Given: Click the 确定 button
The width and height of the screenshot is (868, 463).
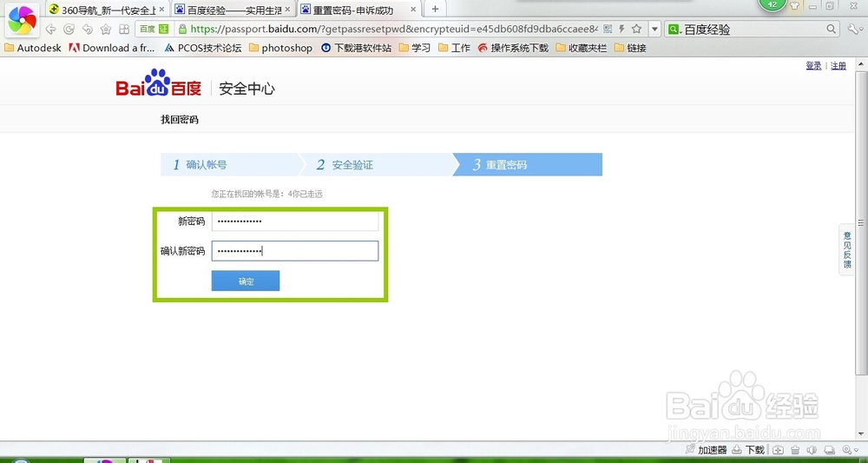Looking at the screenshot, I should click(246, 281).
